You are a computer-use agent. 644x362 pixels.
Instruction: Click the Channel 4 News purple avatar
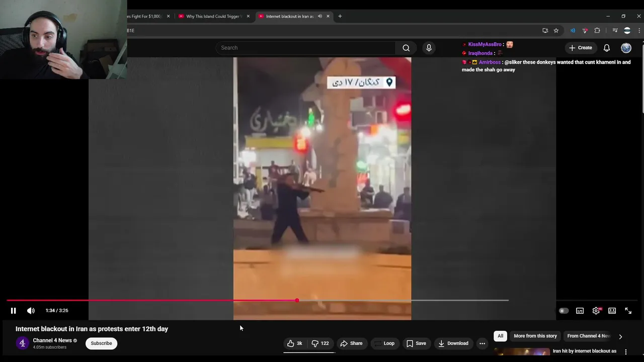22,343
